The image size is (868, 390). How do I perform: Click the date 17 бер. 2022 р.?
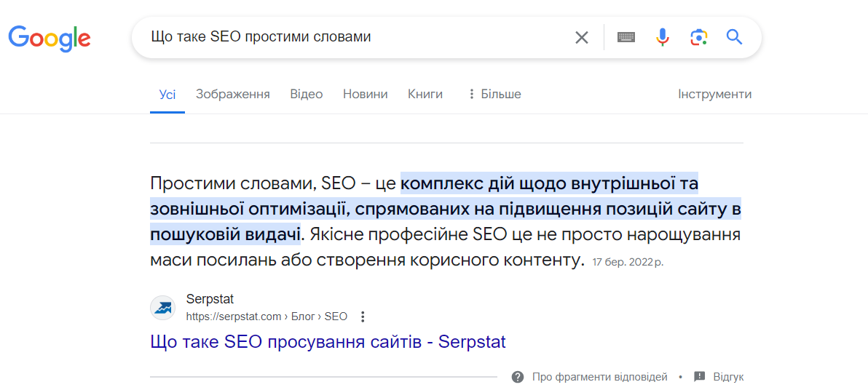628,262
